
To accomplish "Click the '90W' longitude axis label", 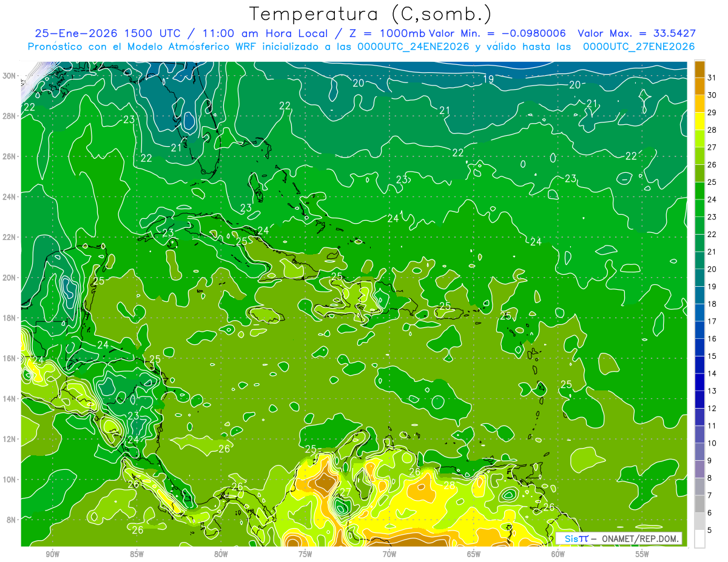I will [x=53, y=554].
